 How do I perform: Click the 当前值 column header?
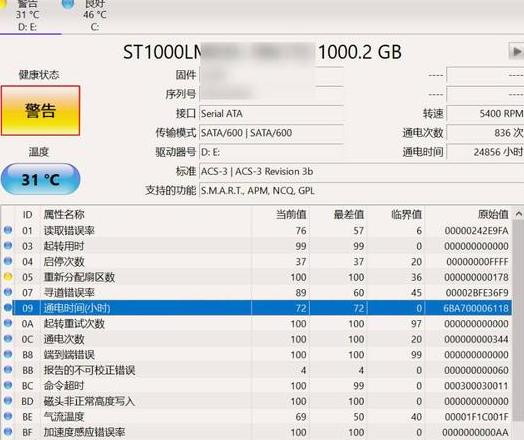coord(281,215)
